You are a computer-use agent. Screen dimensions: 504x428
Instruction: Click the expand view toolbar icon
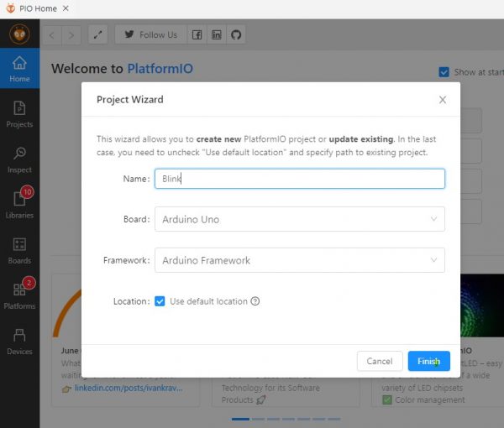tap(98, 34)
